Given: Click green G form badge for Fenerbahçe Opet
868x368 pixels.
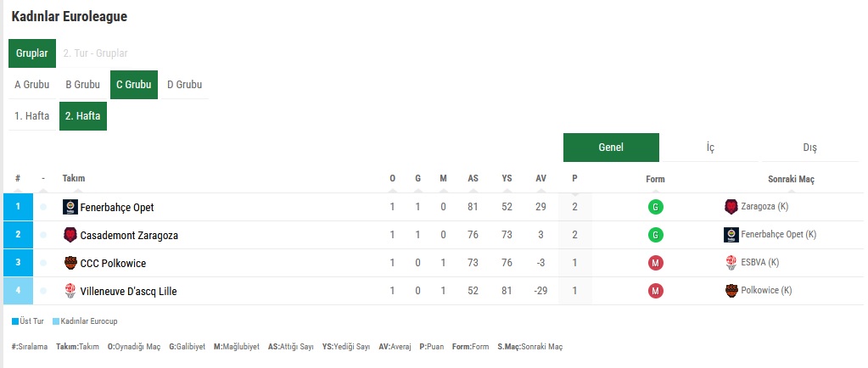Looking at the screenshot, I should coord(655,208).
